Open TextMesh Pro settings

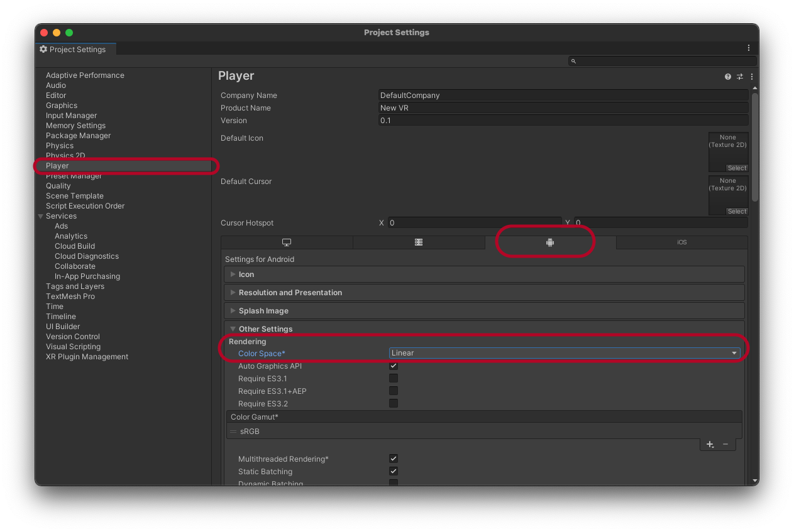pos(70,296)
